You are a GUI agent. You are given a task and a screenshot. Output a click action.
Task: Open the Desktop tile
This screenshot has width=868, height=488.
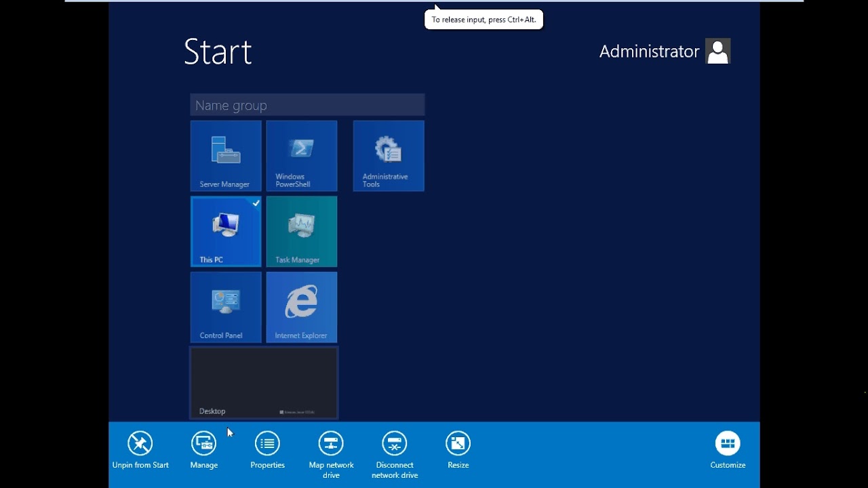[x=264, y=383]
